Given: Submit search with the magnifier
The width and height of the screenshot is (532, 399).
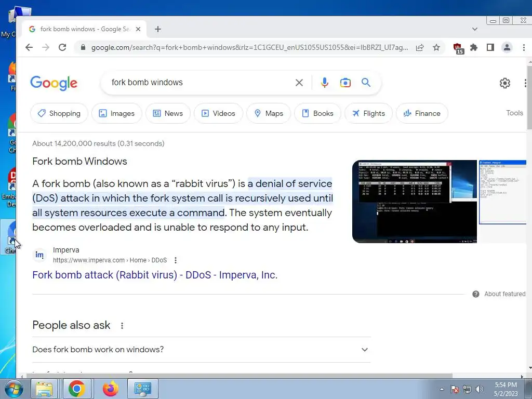Looking at the screenshot, I should 366,83.
